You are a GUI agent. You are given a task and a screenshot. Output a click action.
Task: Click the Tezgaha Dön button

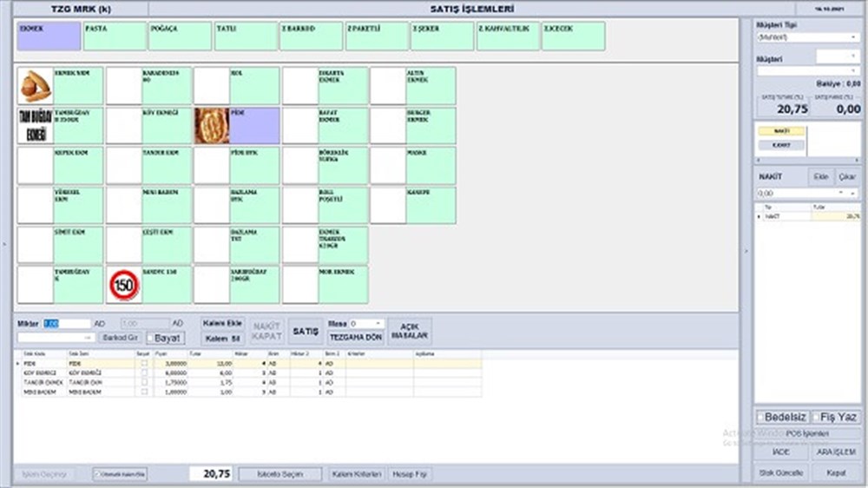click(356, 337)
